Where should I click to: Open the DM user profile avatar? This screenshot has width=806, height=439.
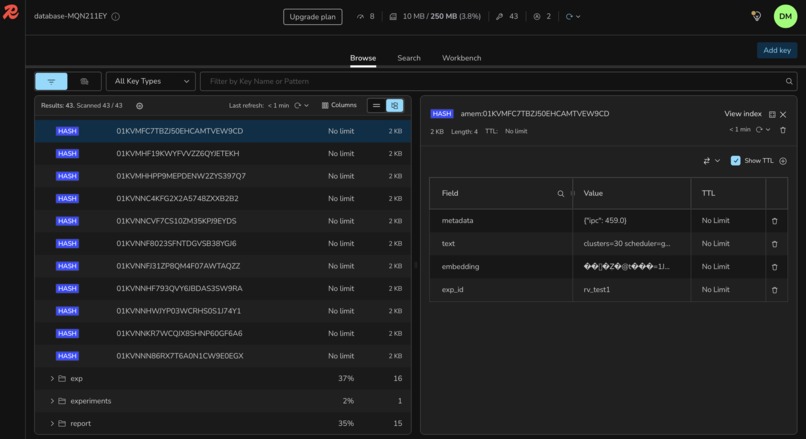[x=785, y=16]
